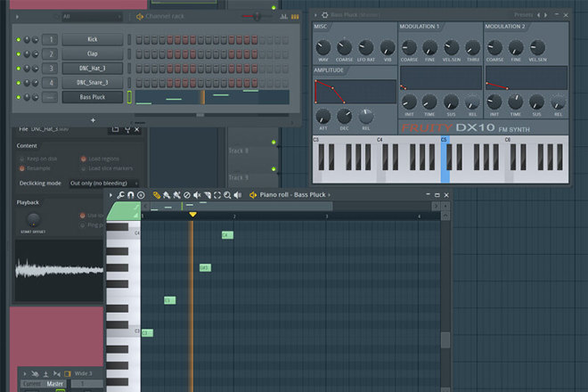Viewport: 588px width, 392px height.
Task: Open plugin settings gear in Bass Pluck window
Action: pos(325,15)
